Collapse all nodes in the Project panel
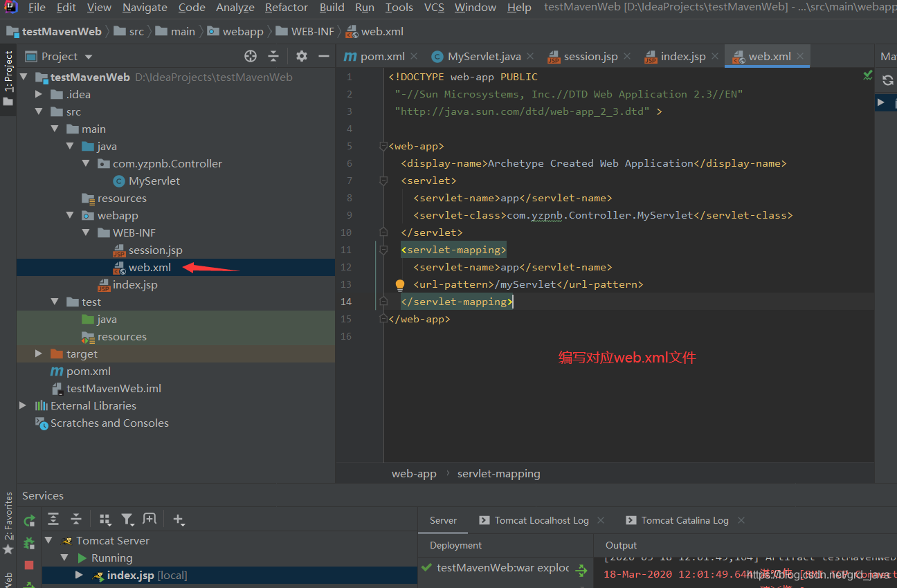 pos(273,56)
